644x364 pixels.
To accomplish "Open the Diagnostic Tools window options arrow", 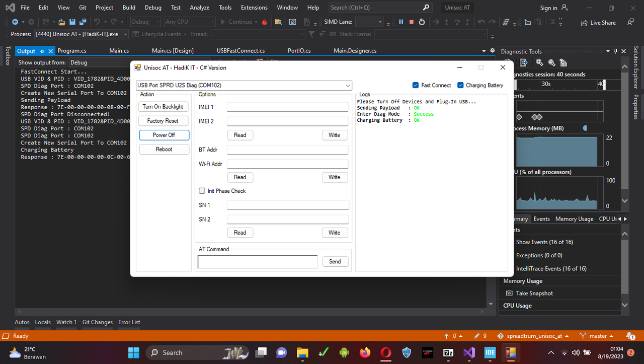I will click(x=608, y=51).
